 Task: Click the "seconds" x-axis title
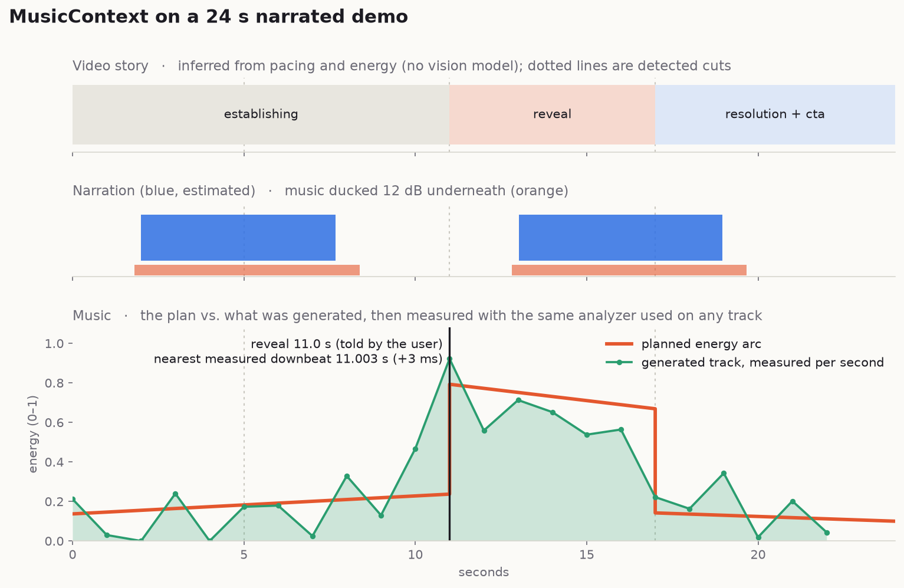click(484, 573)
